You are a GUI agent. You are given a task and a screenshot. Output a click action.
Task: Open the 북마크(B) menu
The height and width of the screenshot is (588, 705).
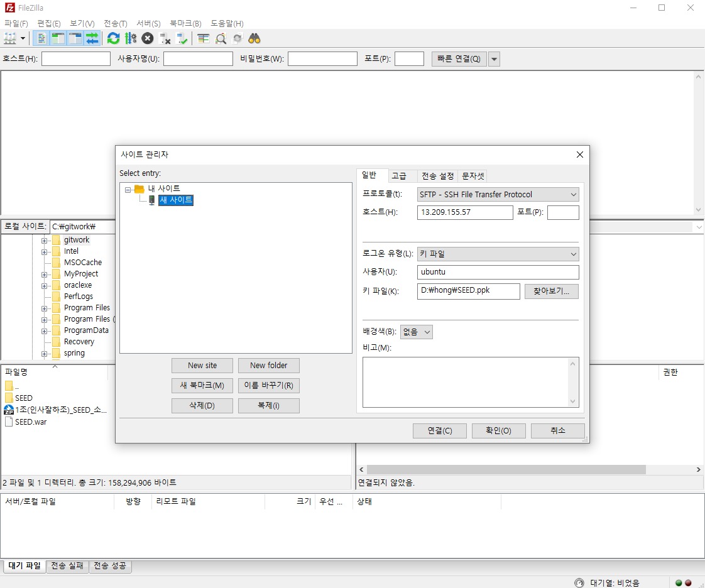185,23
